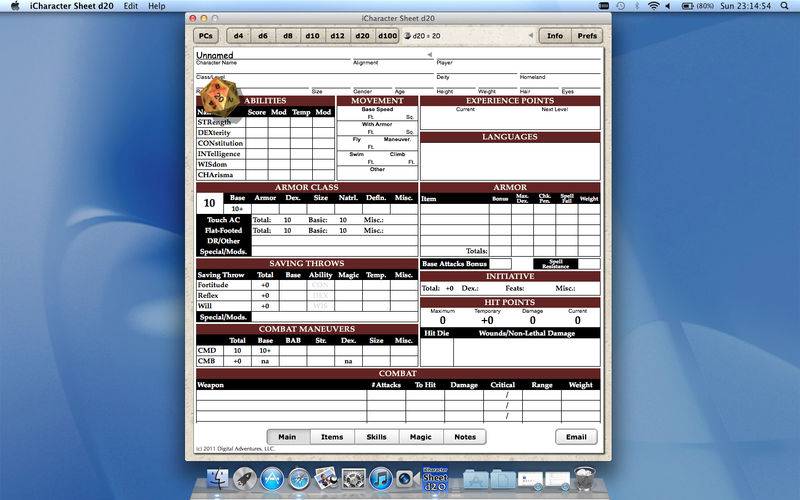This screenshot has width=800, height=500.
Task: Open Launchpad rocket icon in the Dock
Action: point(245,479)
